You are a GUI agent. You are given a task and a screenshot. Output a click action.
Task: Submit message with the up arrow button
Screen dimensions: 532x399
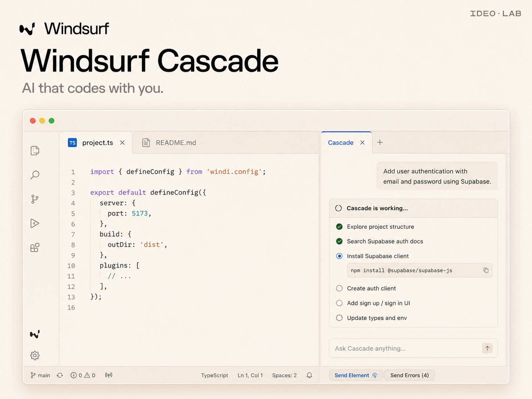488,348
